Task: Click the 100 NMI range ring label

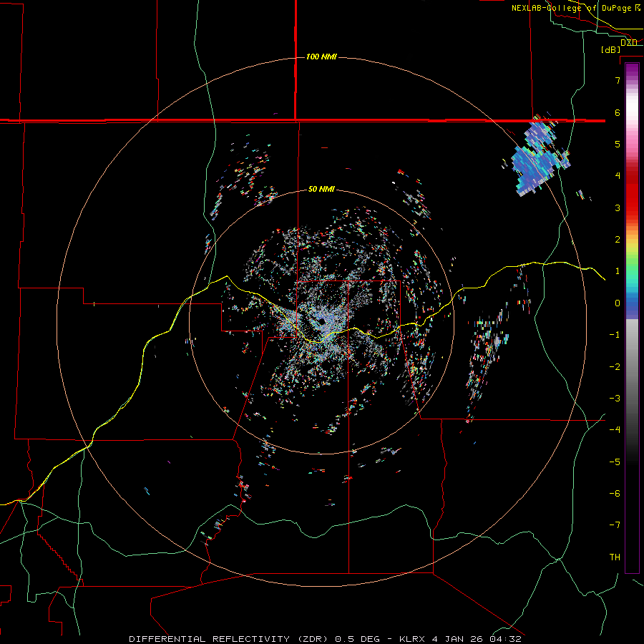Action: [x=321, y=57]
